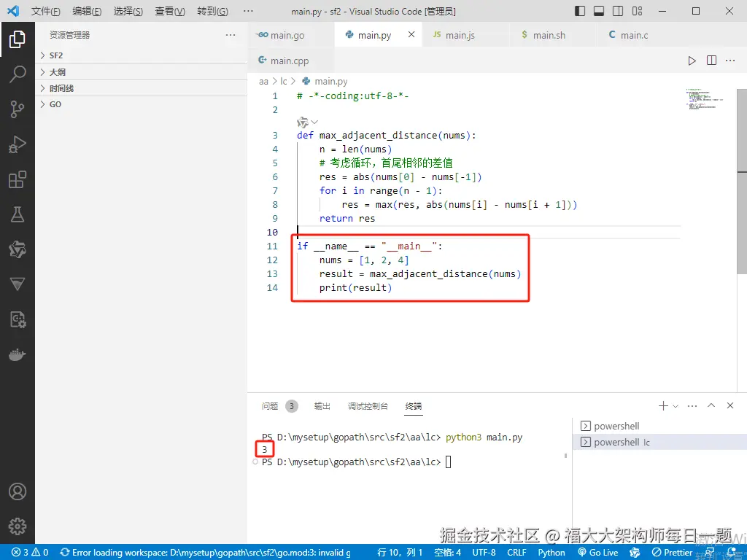Open the Extensions view

pos(18,179)
